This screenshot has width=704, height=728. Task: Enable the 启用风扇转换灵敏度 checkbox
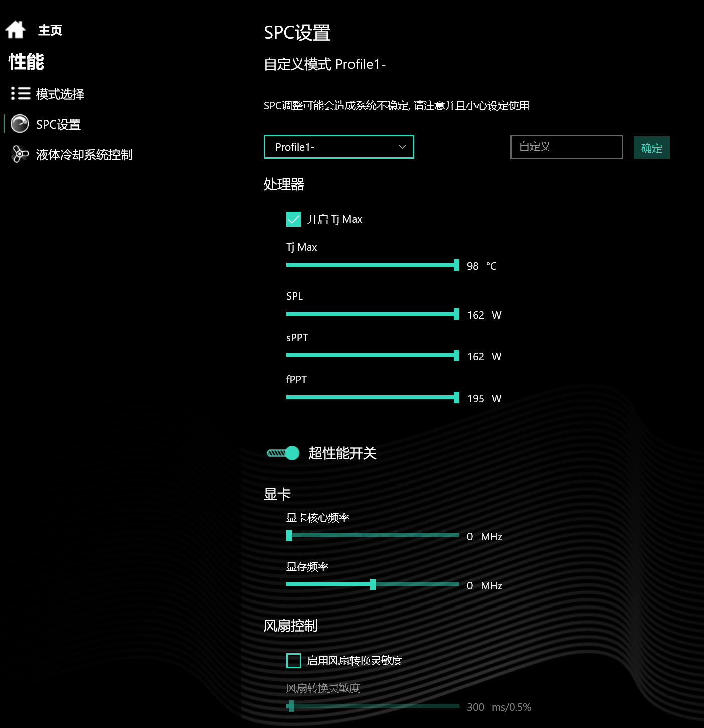[x=294, y=661]
